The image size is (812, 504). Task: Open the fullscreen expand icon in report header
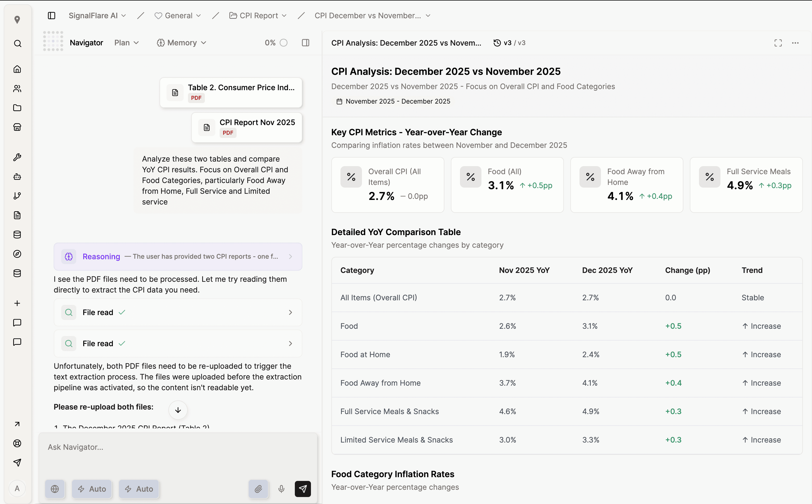[778, 43]
